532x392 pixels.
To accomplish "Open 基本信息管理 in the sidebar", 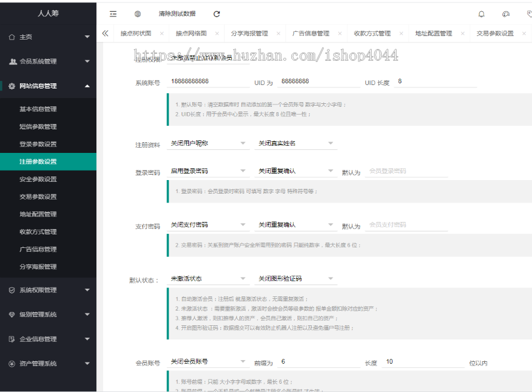I will pyautogui.click(x=48, y=109).
